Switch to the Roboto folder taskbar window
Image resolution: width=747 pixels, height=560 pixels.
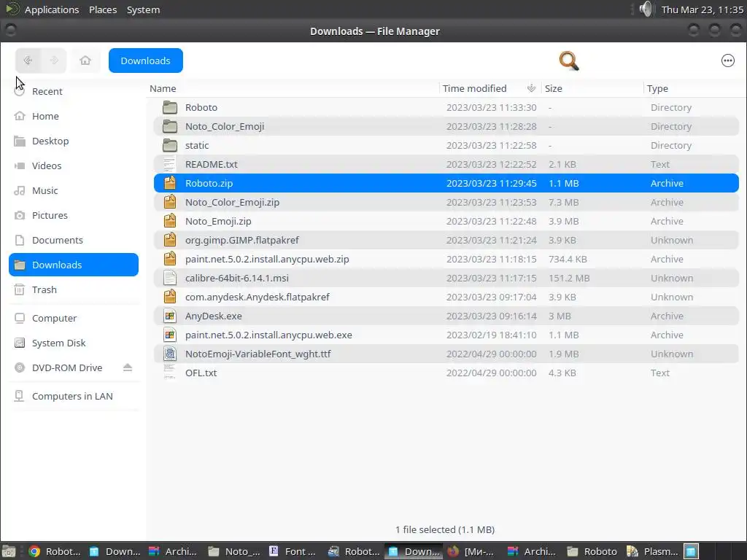coord(594,551)
